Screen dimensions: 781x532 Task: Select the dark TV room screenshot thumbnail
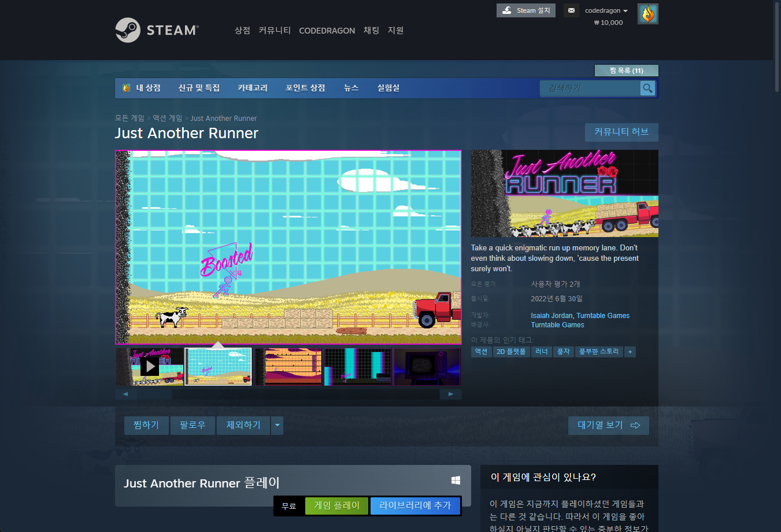pos(427,366)
